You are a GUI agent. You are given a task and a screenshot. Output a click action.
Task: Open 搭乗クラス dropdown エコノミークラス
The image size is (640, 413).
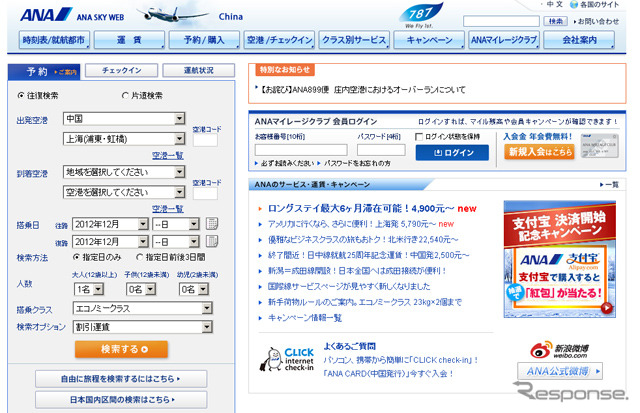143,308
